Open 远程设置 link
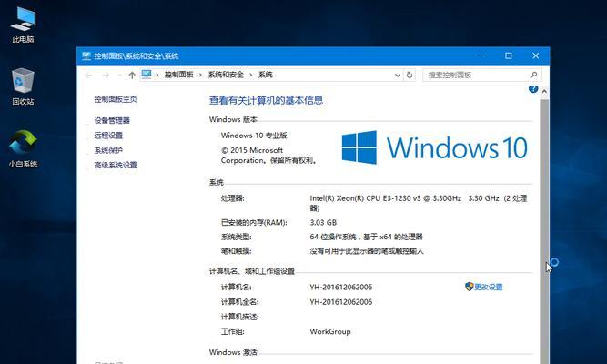 coord(108,136)
